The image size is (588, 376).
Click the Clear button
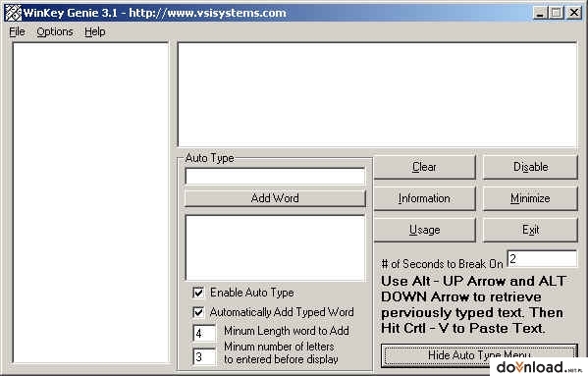424,167
